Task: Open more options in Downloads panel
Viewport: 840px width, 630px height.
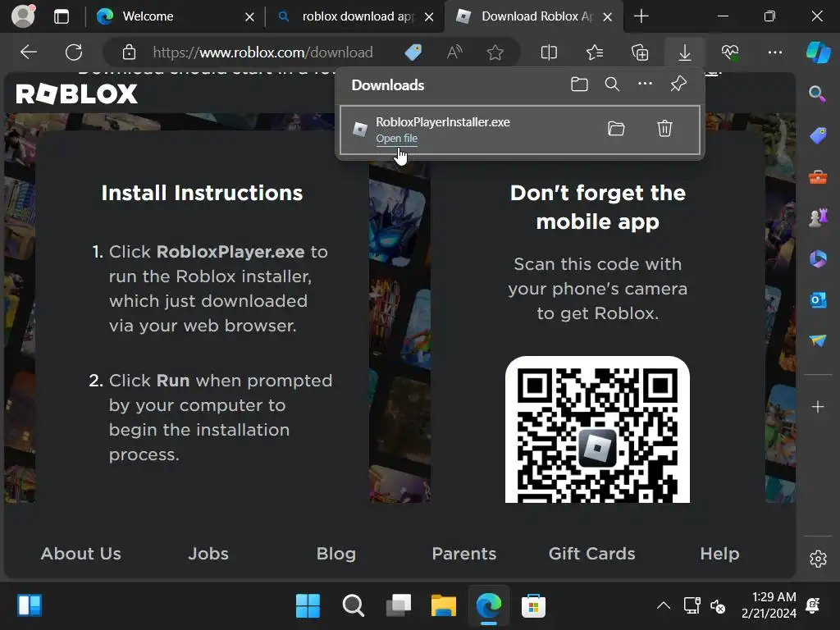Action: (645, 84)
